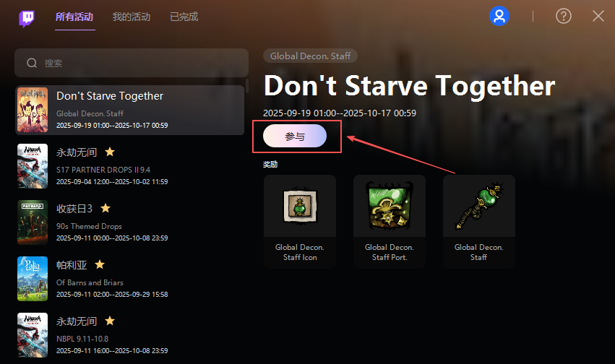Select the green Global Decon. Staff reward
This screenshot has width=615, height=364.
tap(478, 222)
